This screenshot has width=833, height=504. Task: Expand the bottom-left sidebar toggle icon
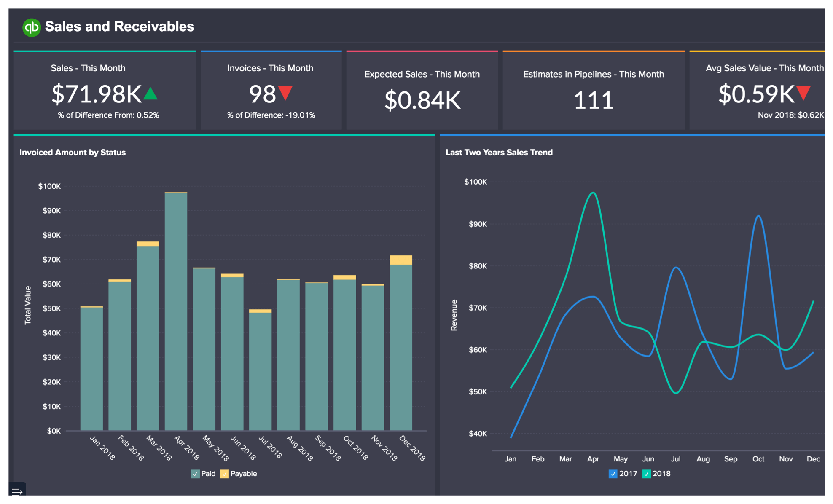pos(17,491)
